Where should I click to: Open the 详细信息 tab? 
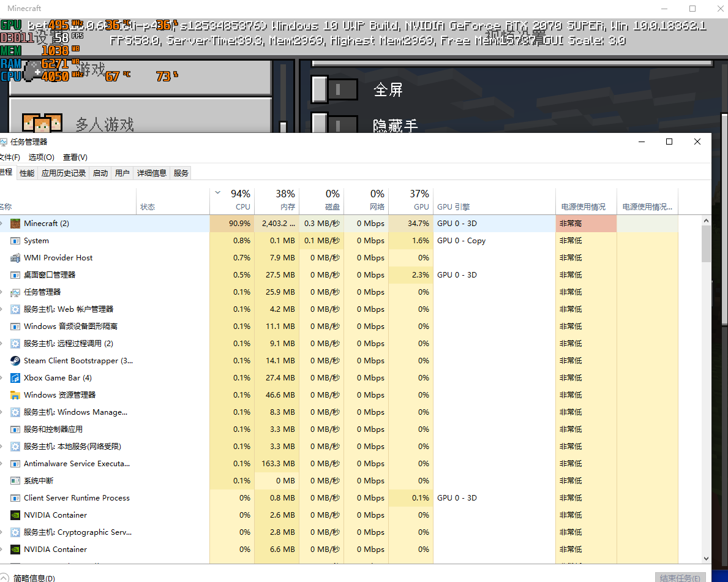(x=151, y=173)
